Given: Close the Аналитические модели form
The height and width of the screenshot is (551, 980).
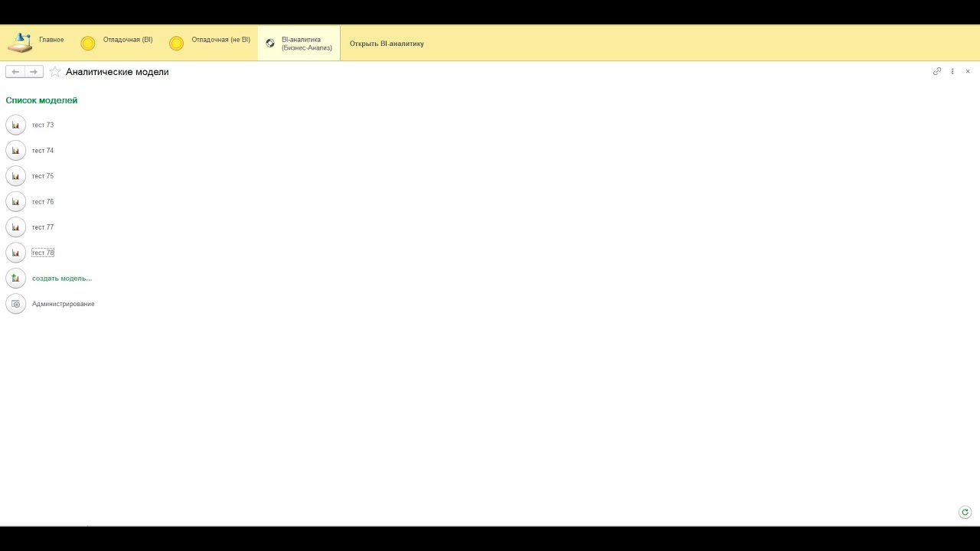Looking at the screenshot, I should pyautogui.click(x=968, y=71).
